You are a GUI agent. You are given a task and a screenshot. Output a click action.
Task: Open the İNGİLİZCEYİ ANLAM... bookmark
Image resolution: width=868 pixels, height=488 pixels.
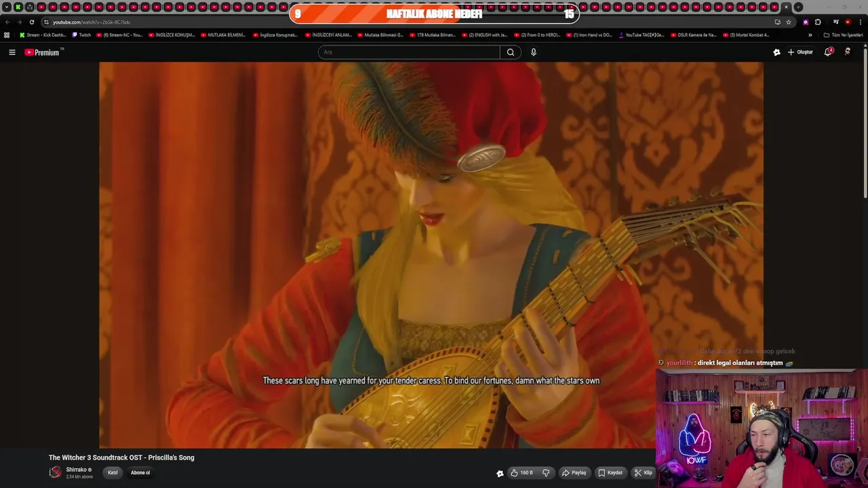point(328,35)
